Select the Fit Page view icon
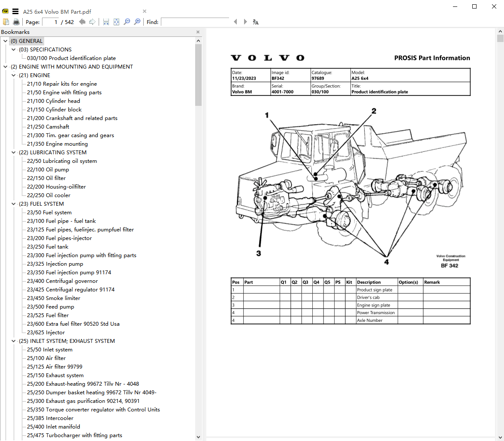 (116, 22)
